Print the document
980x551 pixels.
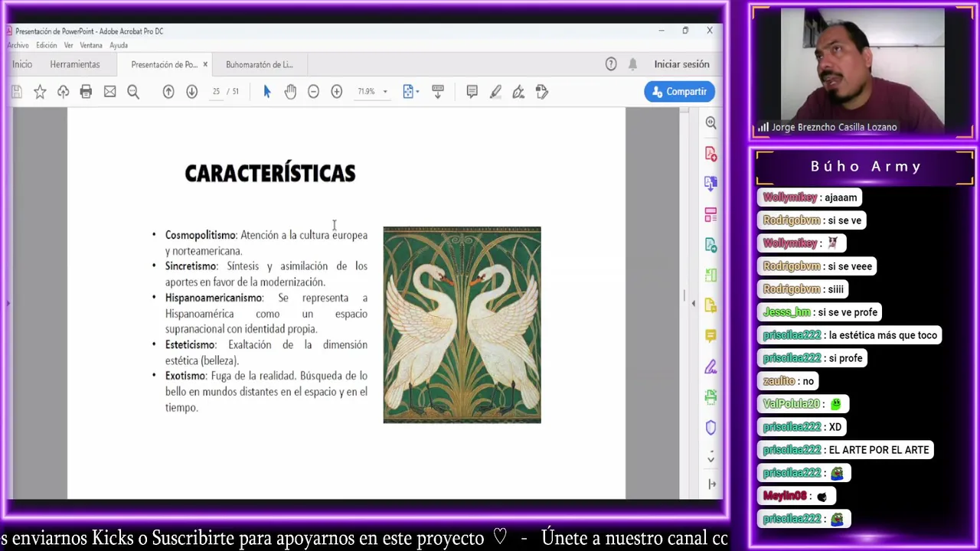click(x=86, y=92)
